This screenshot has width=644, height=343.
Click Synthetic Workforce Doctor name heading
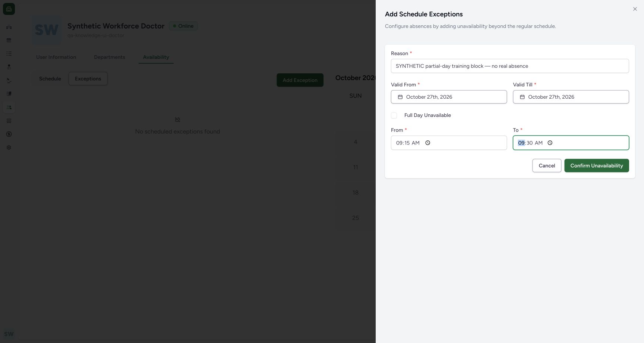tap(116, 26)
